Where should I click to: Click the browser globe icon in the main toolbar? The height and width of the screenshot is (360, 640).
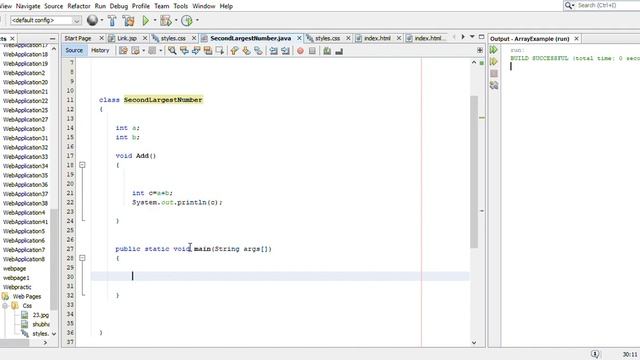tap(92, 20)
